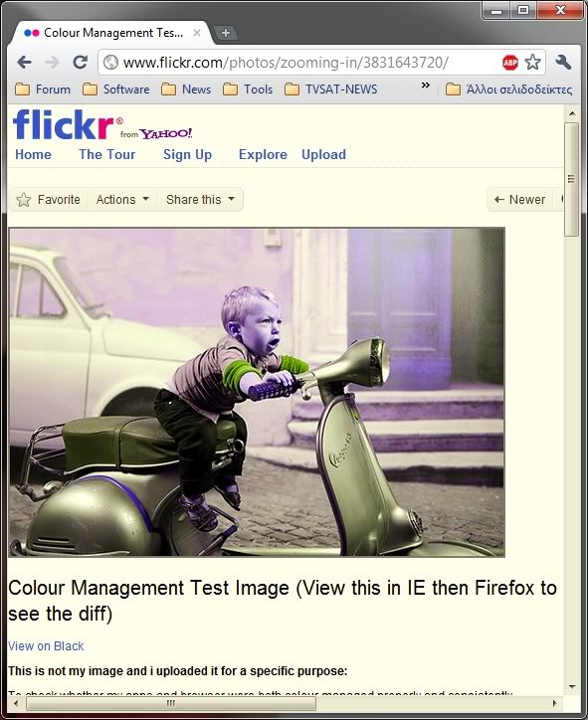Image resolution: width=588 pixels, height=720 pixels.
Task: Click the address bar URL field
Action: point(298,62)
